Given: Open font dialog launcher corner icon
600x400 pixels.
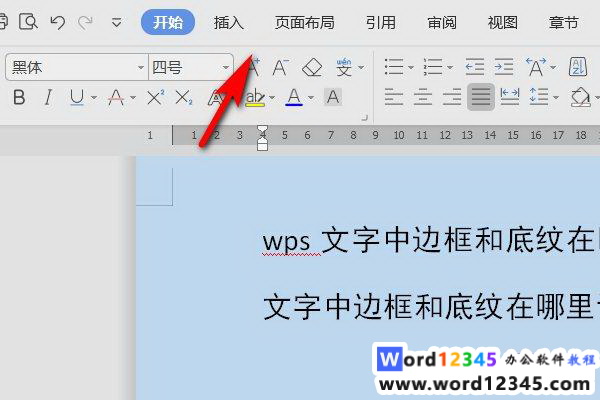Looking at the screenshot, I should [x=364, y=118].
